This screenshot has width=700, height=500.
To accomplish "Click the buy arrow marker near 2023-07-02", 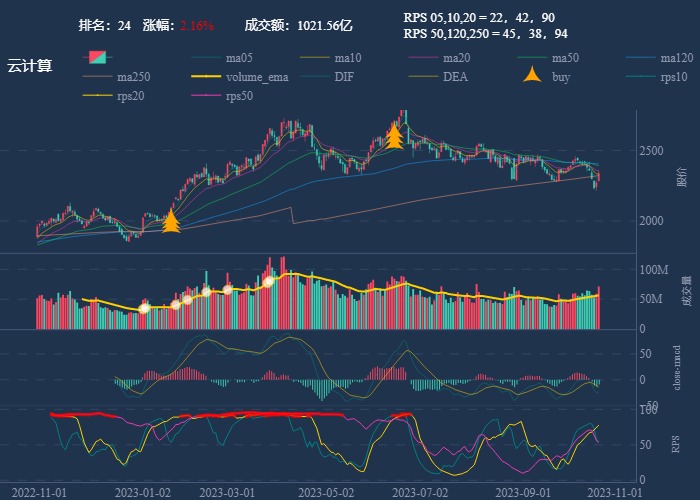I will (395, 135).
